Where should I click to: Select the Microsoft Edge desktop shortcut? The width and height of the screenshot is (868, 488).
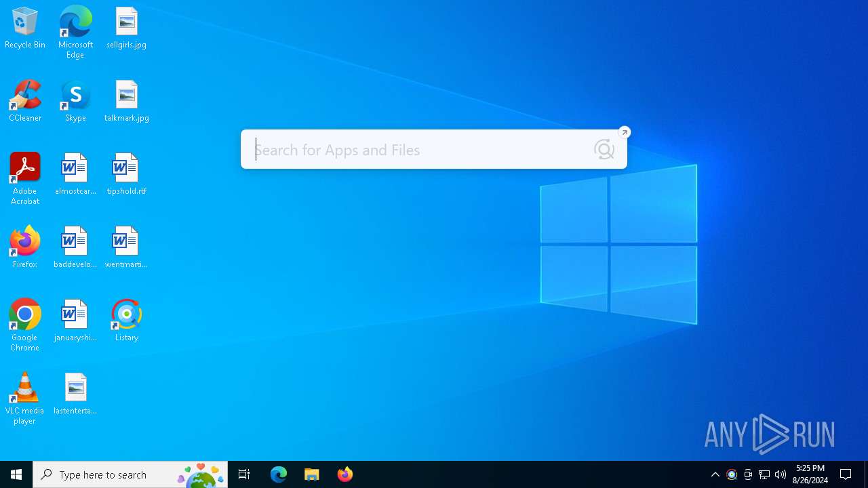click(x=75, y=33)
